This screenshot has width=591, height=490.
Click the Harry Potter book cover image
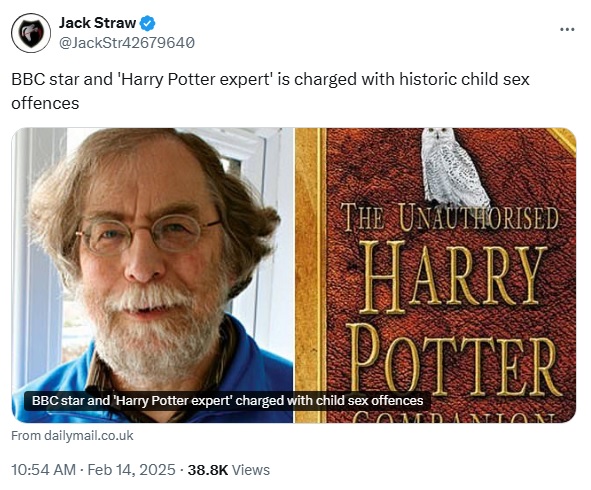click(435, 275)
